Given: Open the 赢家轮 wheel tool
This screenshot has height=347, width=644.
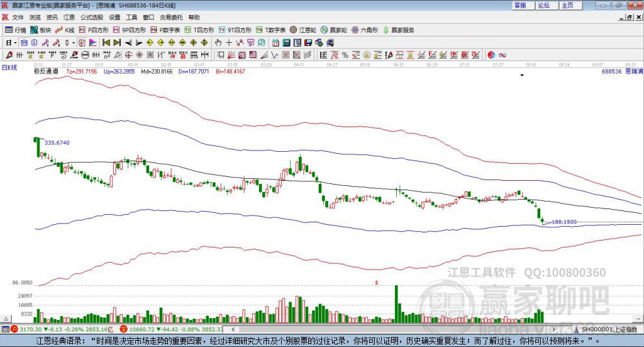Looking at the screenshot, I should (333, 30).
